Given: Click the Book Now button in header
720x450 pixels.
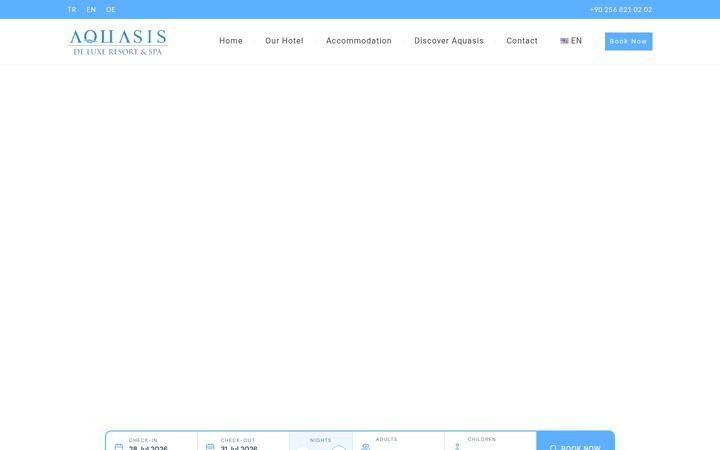Looking at the screenshot, I should (x=628, y=41).
